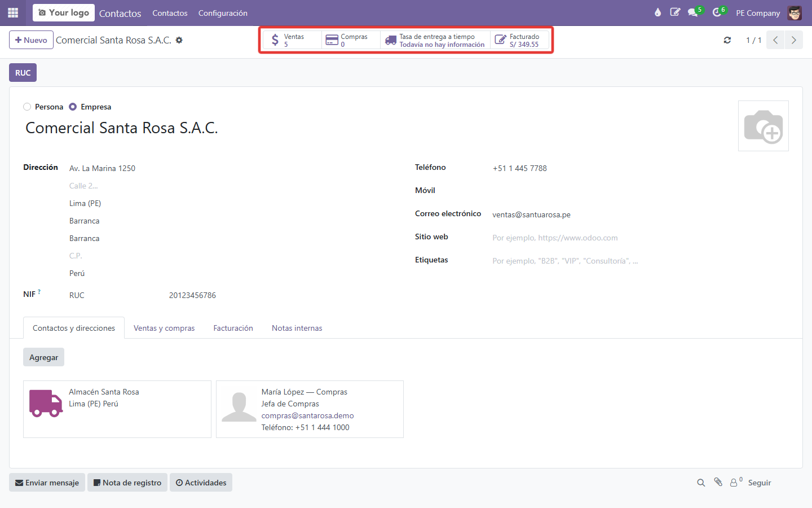Click the Agregar button

(43, 357)
